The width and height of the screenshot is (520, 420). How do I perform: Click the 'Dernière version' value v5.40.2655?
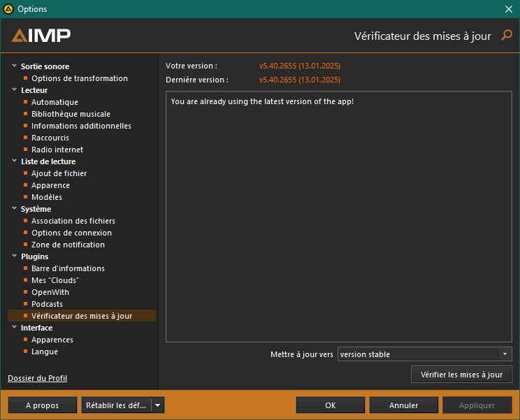pyautogui.click(x=300, y=80)
